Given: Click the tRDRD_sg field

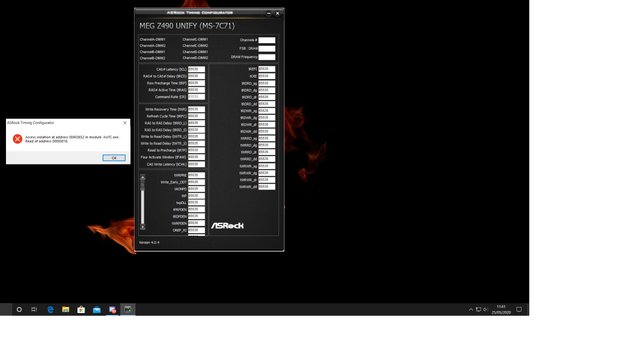Looking at the screenshot, I should (x=267, y=83).
